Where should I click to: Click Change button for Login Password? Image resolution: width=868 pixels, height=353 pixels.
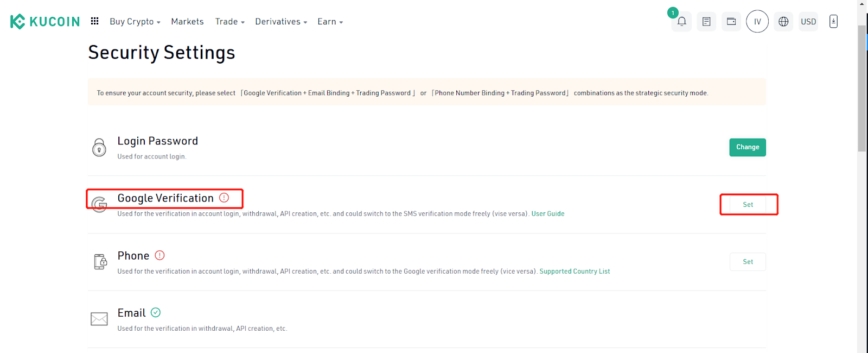(747, 147)
